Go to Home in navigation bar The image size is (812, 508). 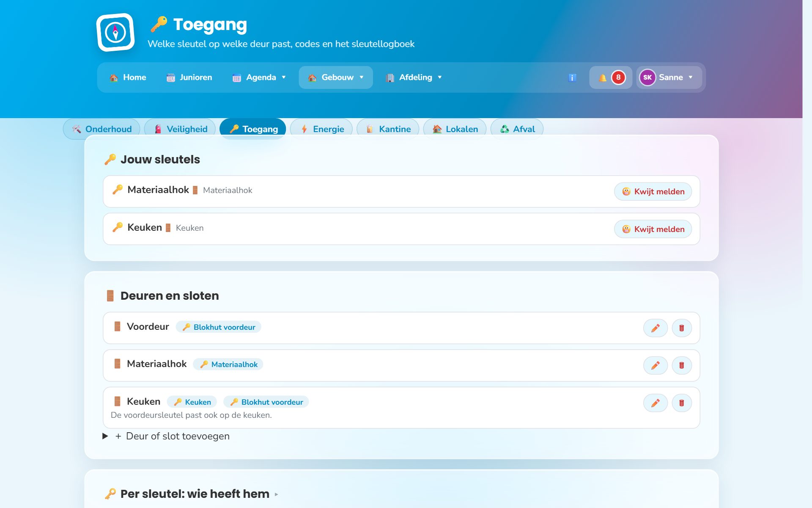tap(128, 77)
